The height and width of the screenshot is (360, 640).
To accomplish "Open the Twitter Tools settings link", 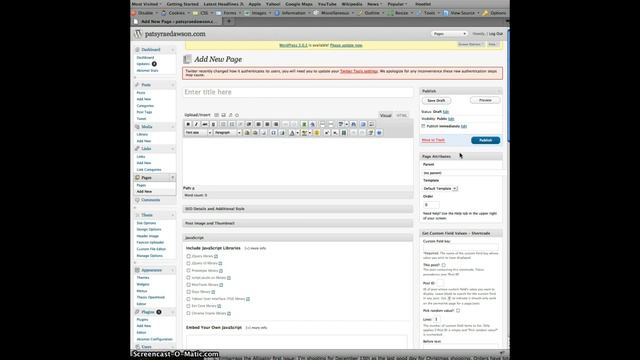I will (359, 71).
